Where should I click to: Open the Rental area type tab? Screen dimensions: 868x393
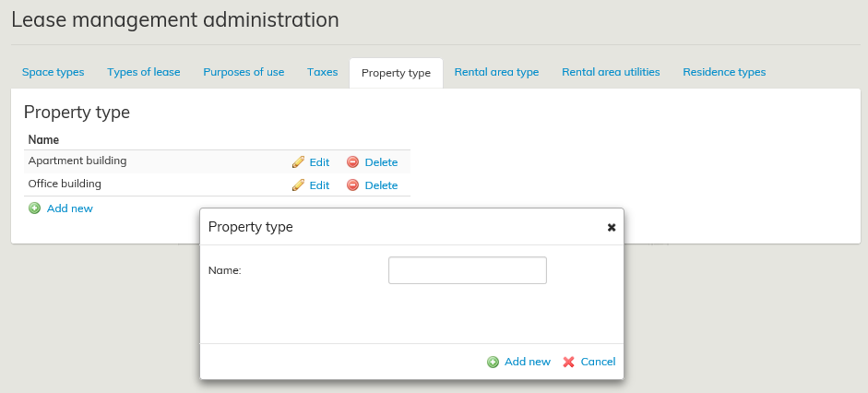click(x=496, y=72)
